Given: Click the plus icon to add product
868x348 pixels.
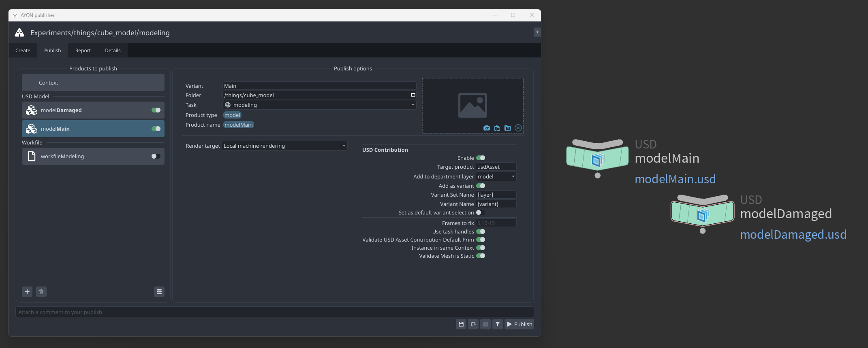Looking at the screenshot, I should (27, 292).
